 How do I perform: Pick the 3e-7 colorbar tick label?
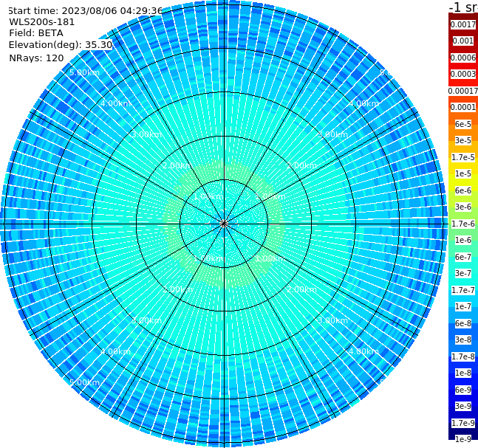pos(463,273)
